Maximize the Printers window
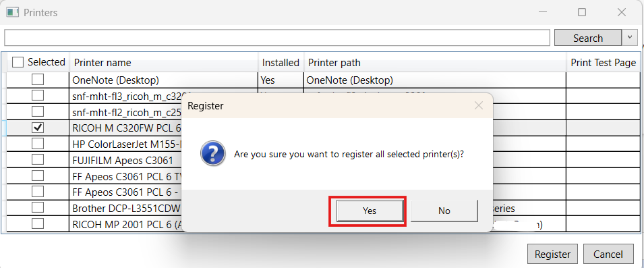This screenshot has width=644, height=268. tap(581, 12)
